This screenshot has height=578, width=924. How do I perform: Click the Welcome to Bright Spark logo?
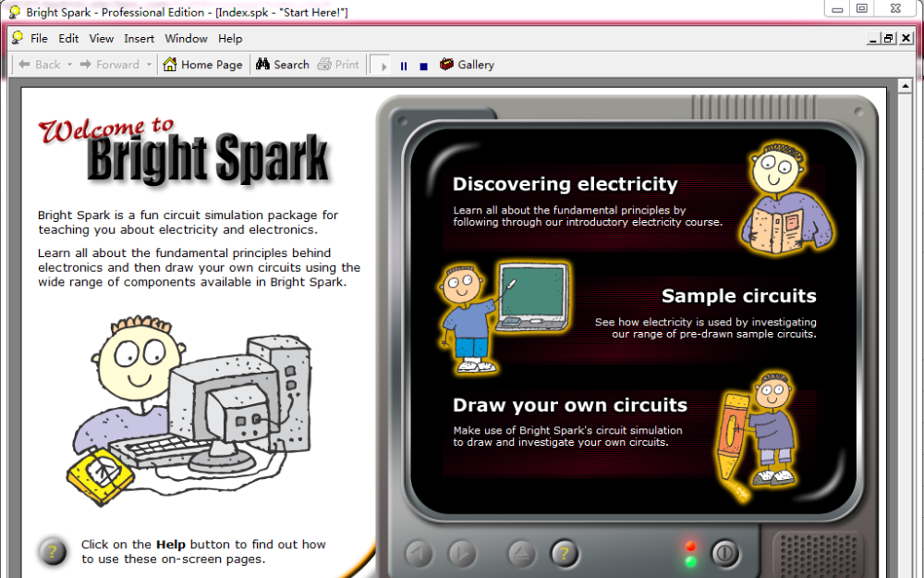(185, 153)
